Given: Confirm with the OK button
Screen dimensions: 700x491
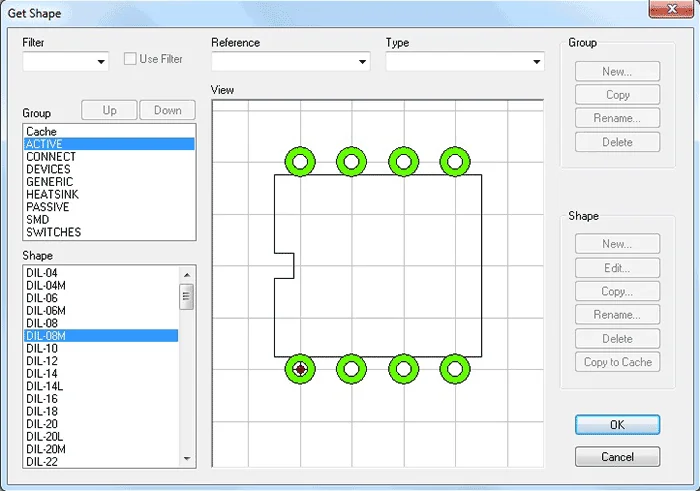Looking at the screenshot, I should coord(617,424).
